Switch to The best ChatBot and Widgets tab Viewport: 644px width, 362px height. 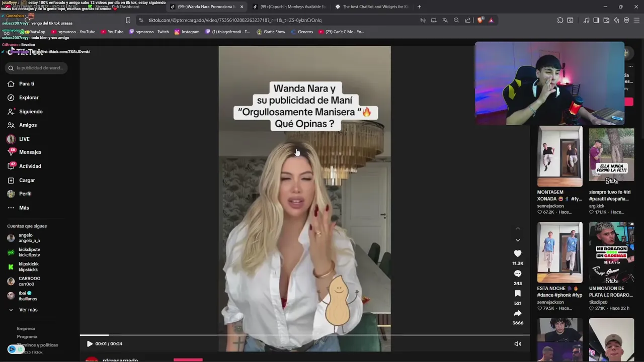[x=371, y=7]
